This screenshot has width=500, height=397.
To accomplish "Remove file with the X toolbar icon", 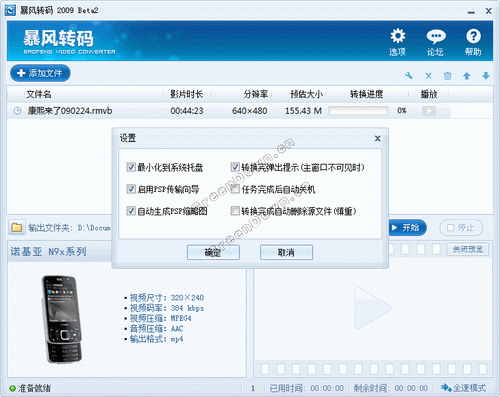I will [x=428, y=76].
